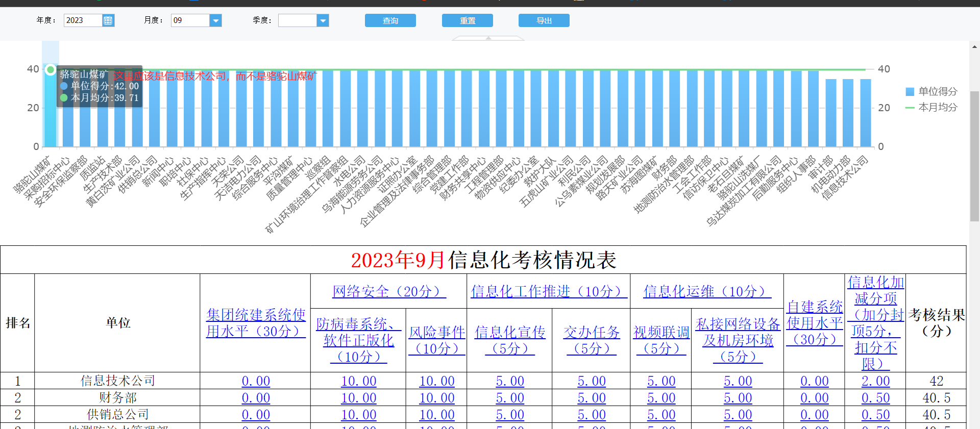Click the 重置 reset button
Viewport: 980px width, 429px height.
pos(468,20)
